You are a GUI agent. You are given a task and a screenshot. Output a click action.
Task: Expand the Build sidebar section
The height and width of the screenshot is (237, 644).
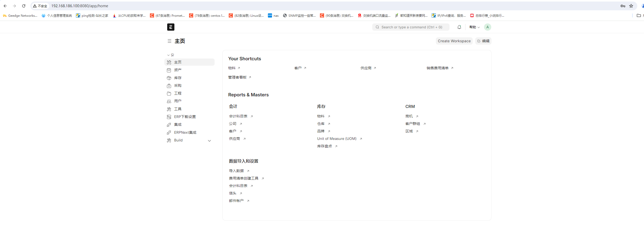coord(209,141)
